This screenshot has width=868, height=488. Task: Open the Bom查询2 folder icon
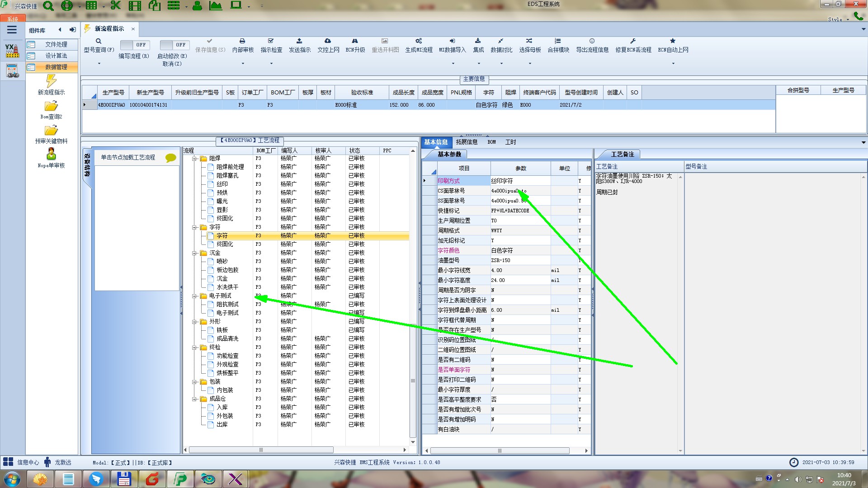[x=51, y=107]
